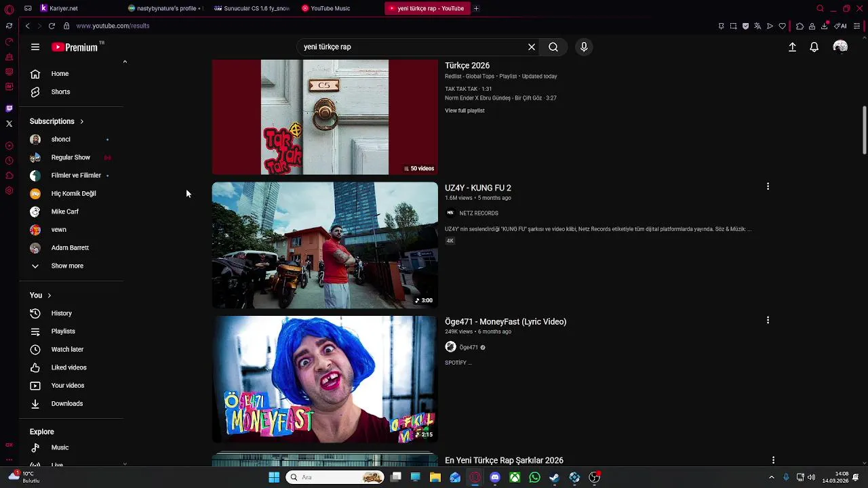This screenshot has height=488, width=868.
Task: Open Downloads page
Action: [71, 403]
